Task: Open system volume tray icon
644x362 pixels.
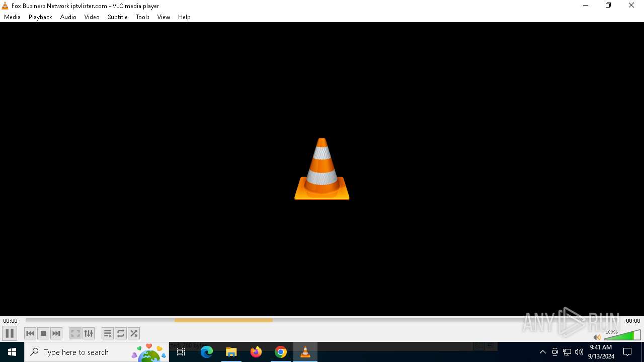Action: coord(579,352)
